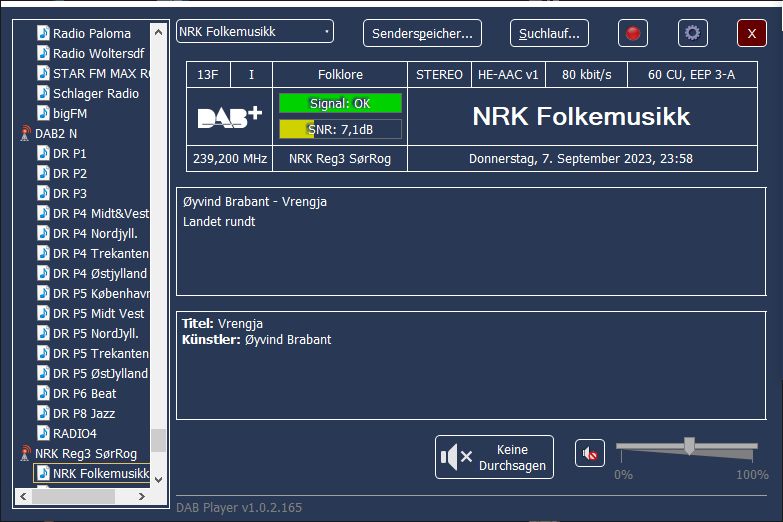Select the NRK Reg3 SørRog ensemble node
Viewport: 783px width, 522px height.
pyautogui.click(x=86, y=454)
